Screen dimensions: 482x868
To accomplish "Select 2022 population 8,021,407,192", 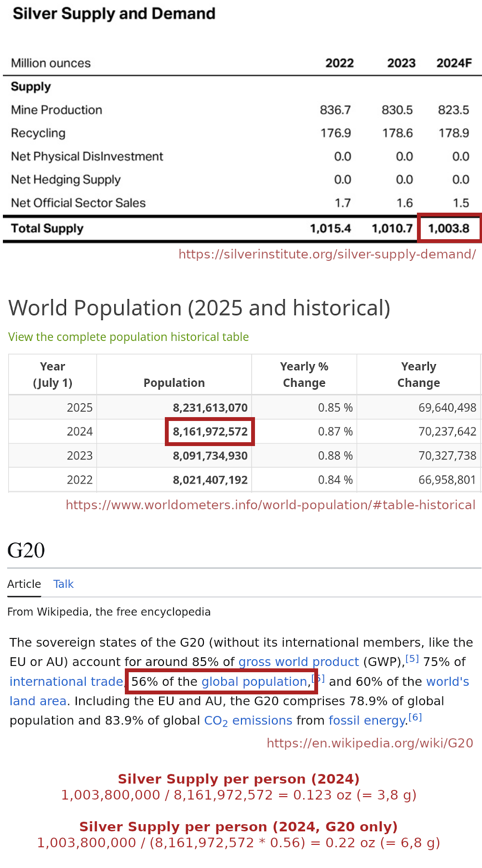I will [210, 480].
